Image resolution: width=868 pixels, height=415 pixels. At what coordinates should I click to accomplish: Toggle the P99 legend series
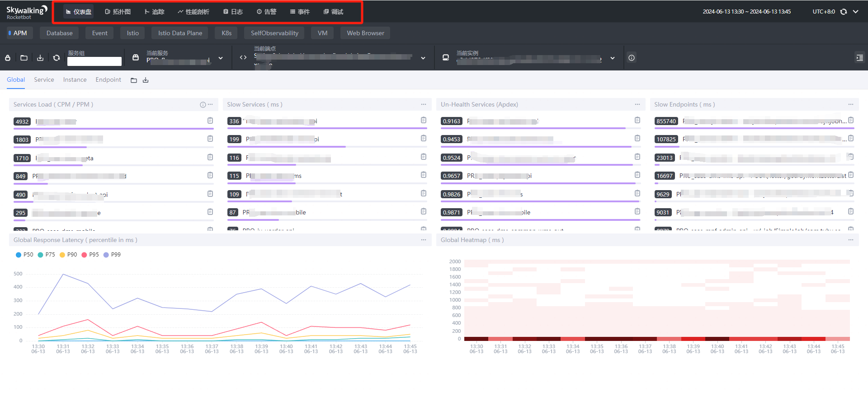click(112, 255)
